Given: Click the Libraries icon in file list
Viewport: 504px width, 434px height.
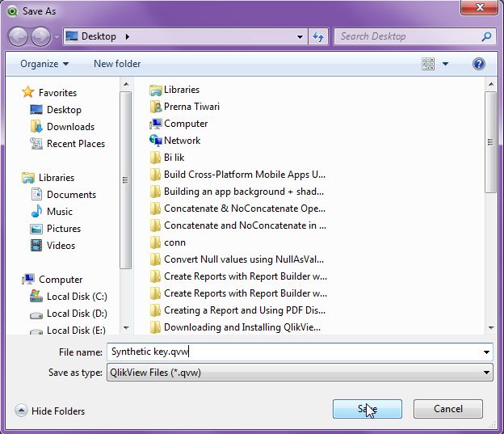Looking at the screenshot, I should click(x=156, y=90).
